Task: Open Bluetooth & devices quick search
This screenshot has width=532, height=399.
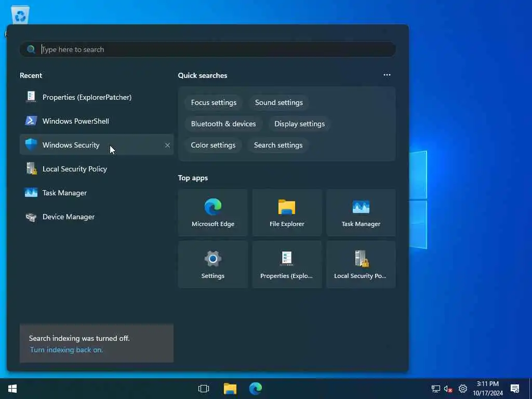Action: click(x=223, y=124)
